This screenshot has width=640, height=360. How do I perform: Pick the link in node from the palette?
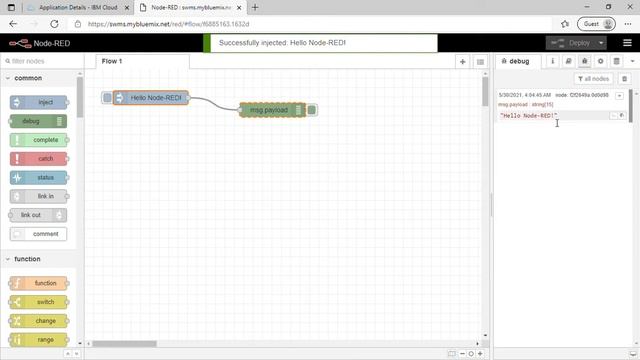(x=39, y=196)
